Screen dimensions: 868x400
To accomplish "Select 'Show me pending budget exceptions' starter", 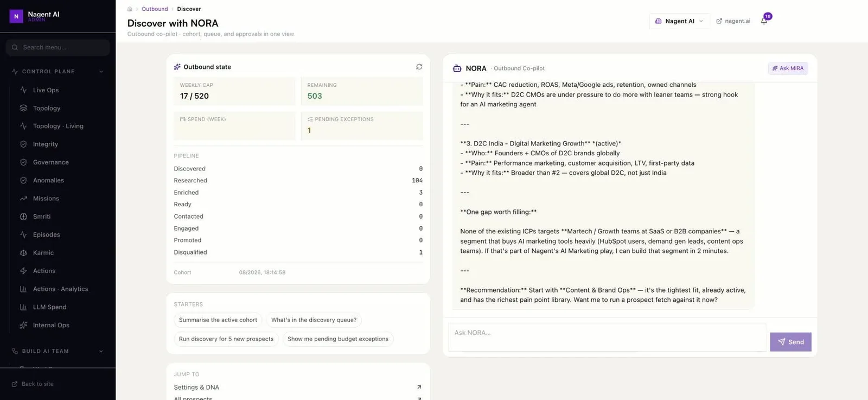I will click(338, 339).
